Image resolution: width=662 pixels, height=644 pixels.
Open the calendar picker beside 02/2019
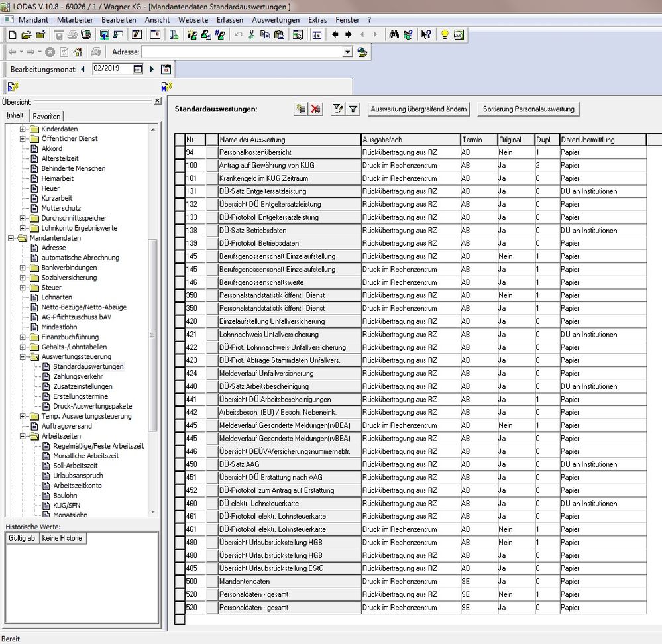(x=138, y=69)
